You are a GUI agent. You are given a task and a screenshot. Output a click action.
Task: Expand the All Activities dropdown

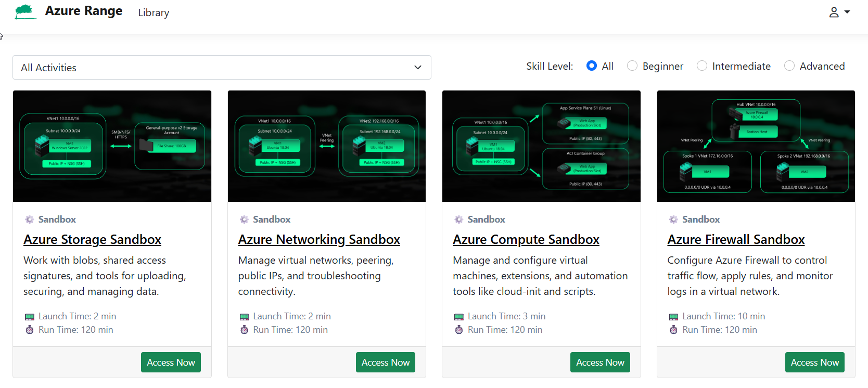(222, 68)
